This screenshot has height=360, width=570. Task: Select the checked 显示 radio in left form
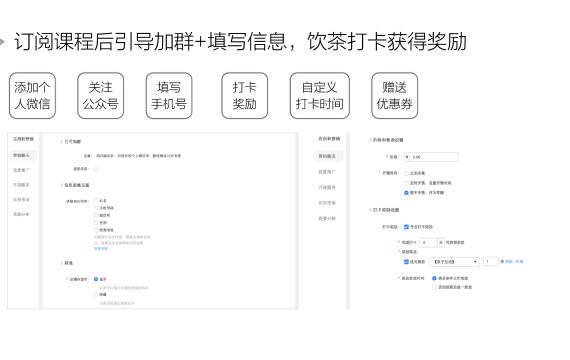96,279
